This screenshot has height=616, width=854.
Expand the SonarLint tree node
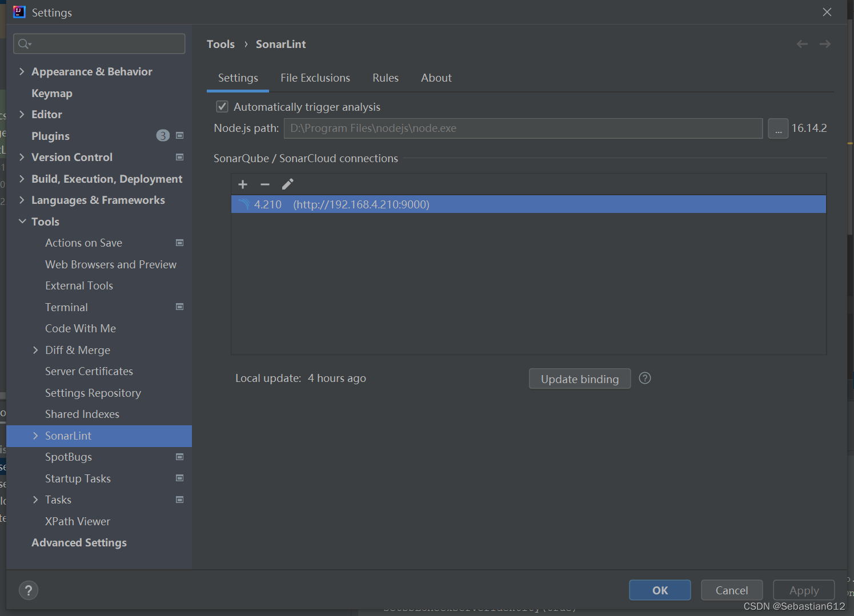(x=35, y=436)
